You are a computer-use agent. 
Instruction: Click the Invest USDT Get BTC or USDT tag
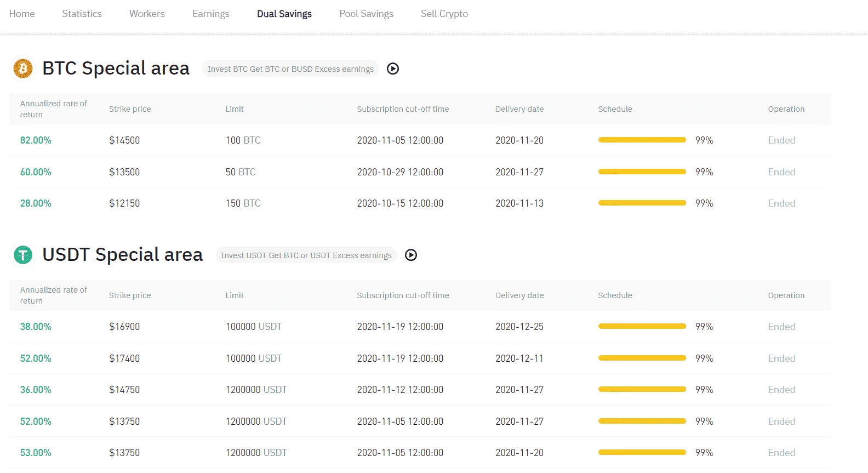tap(306, 255)
